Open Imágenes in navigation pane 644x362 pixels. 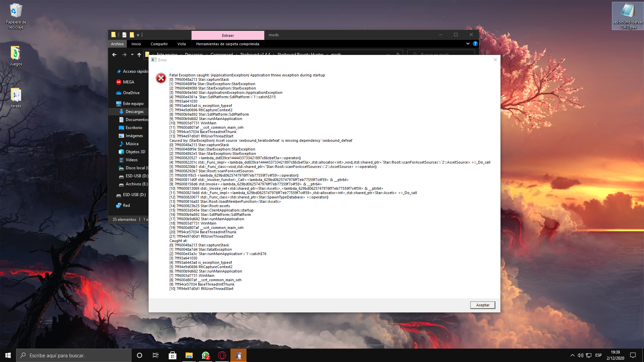click(131, 136)
